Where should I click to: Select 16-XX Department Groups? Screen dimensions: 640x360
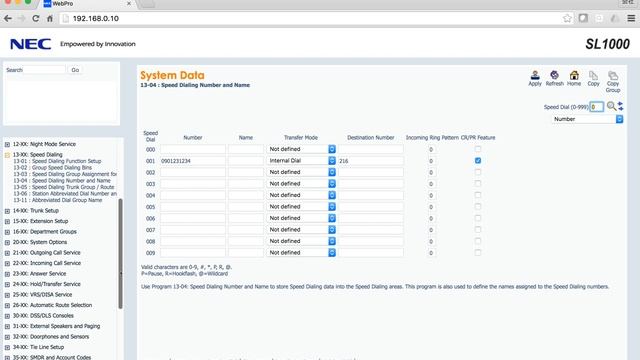[44, 232]
